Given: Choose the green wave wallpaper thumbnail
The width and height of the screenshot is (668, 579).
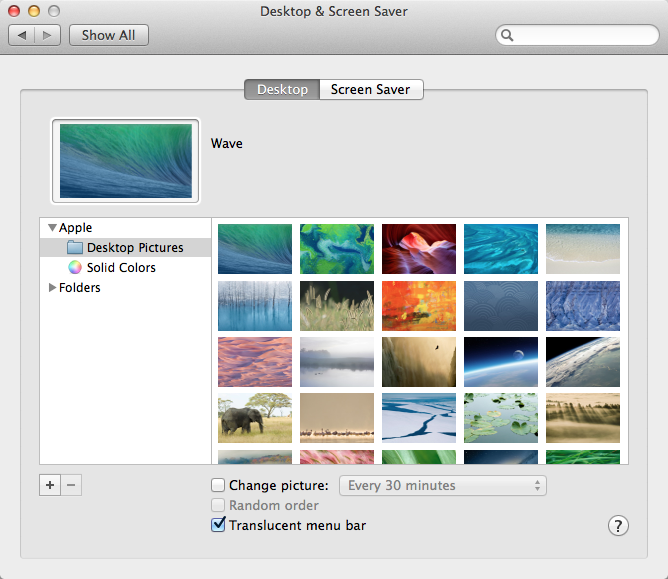Looking at the screenshot, I should 255,249.
